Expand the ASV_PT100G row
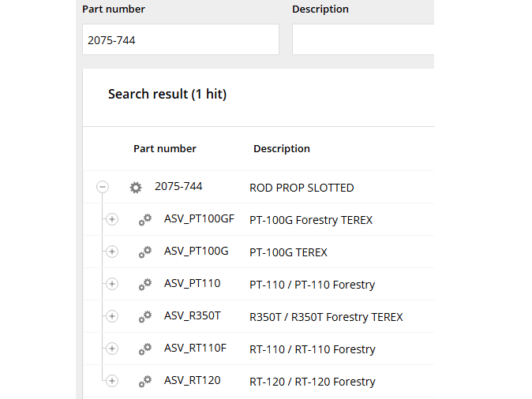The width and height of the screenshot is (532, 399). [112, 252]
